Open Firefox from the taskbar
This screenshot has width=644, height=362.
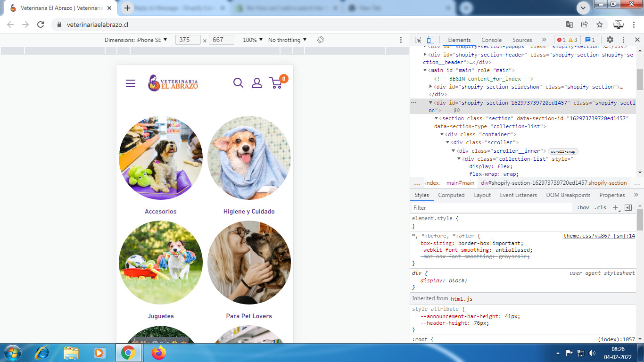(x=159, y=353)
